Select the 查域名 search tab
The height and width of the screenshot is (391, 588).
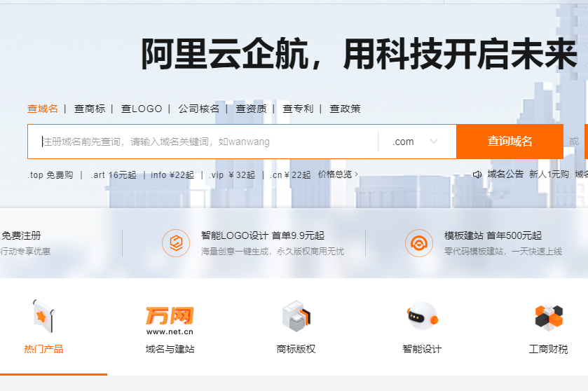(42, 109)
